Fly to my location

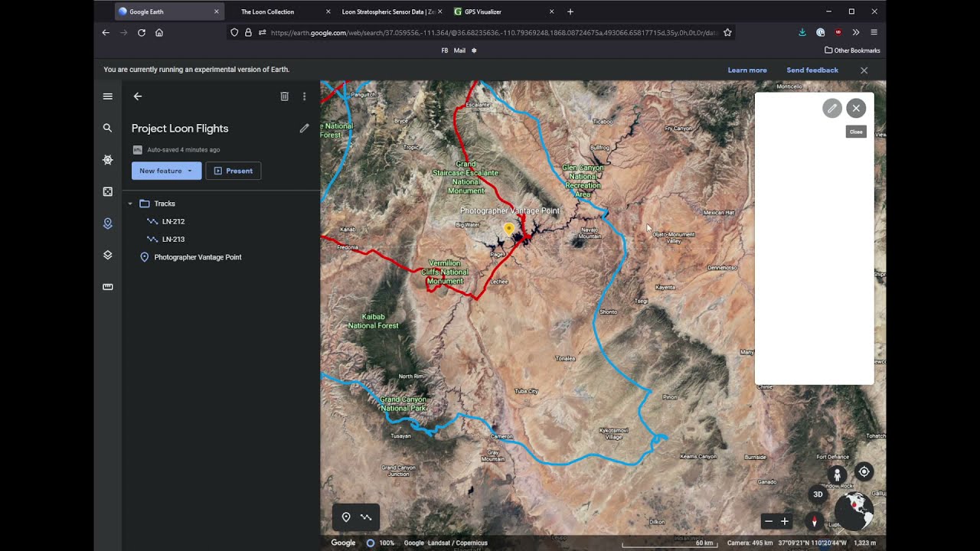click(x=864, y=471)
